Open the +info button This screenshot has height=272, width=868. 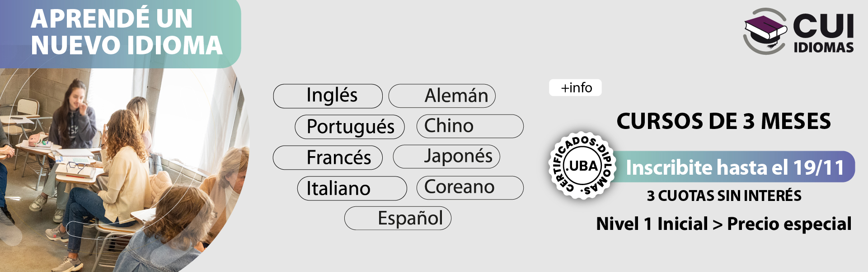tap(575, 88)
